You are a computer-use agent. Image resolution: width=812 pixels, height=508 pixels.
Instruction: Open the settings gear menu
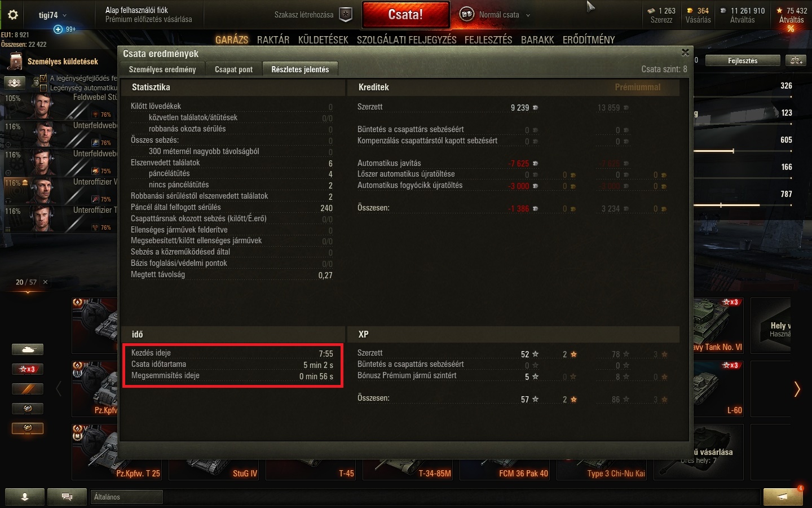13,15
